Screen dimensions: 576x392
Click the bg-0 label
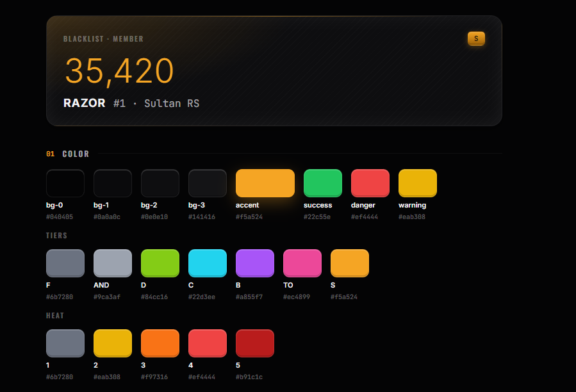pos(54,205)
